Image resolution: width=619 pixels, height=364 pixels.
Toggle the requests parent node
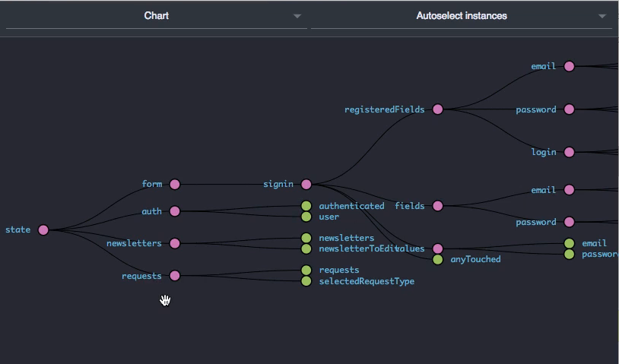click(x=175, y=276)
